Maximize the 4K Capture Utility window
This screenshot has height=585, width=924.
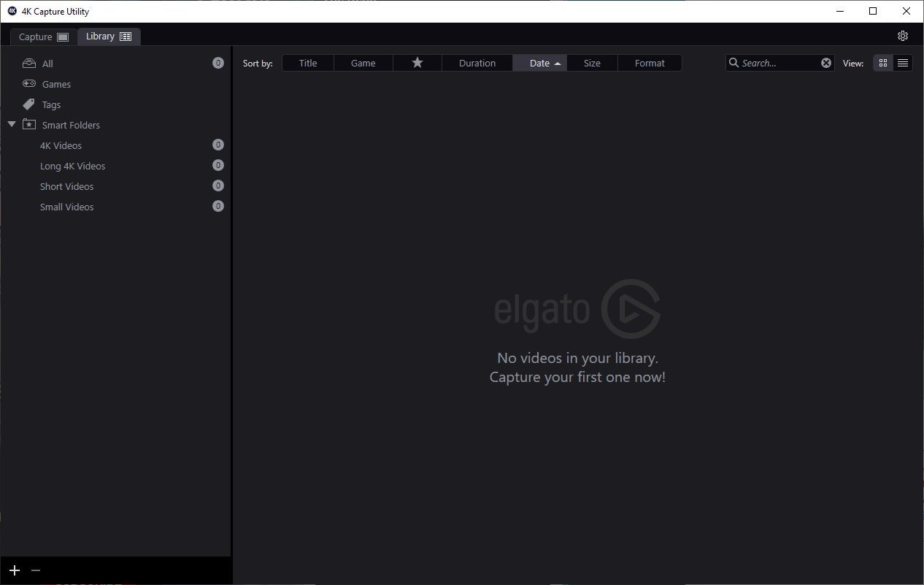(873, 11)
